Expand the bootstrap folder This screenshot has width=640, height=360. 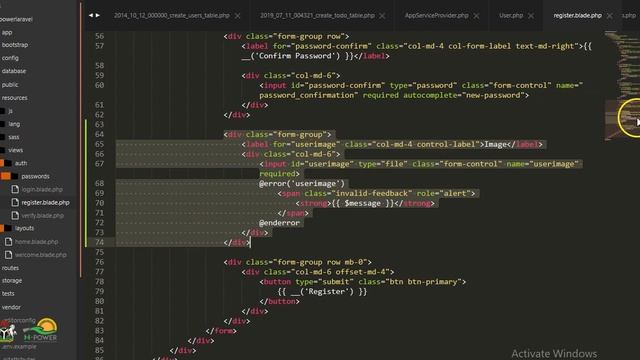[x=15, y=45]
